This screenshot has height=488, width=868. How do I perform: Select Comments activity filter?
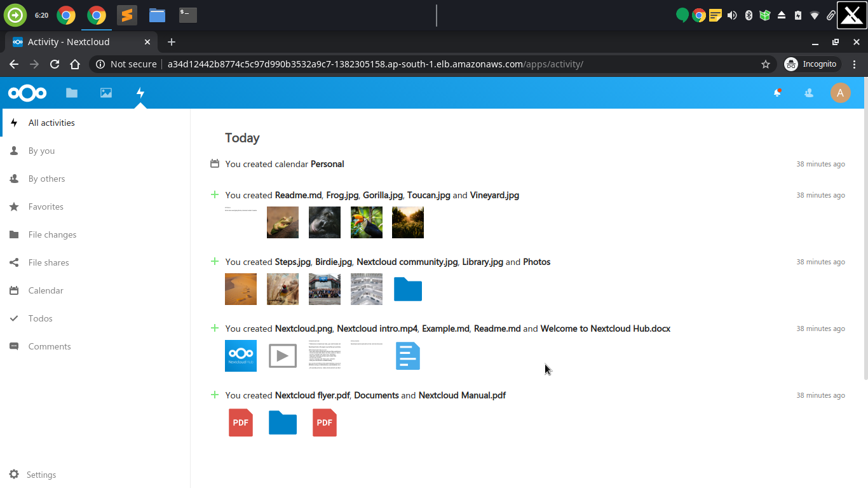tap(95, 346)
